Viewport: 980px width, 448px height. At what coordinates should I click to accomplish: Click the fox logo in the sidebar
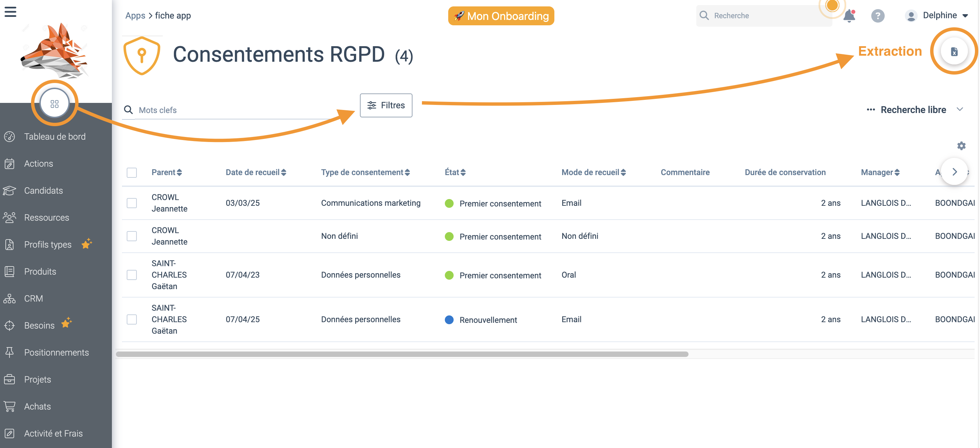(54, 50)
